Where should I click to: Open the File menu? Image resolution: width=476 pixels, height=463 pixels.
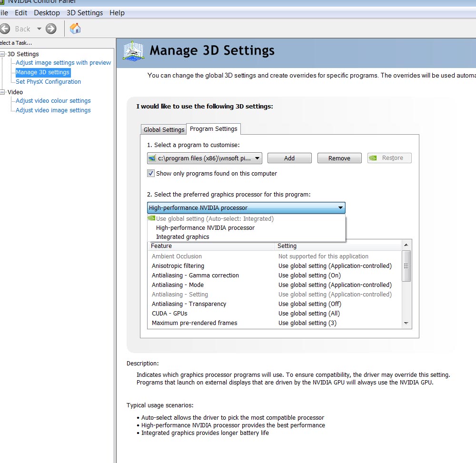click(4, 13)
